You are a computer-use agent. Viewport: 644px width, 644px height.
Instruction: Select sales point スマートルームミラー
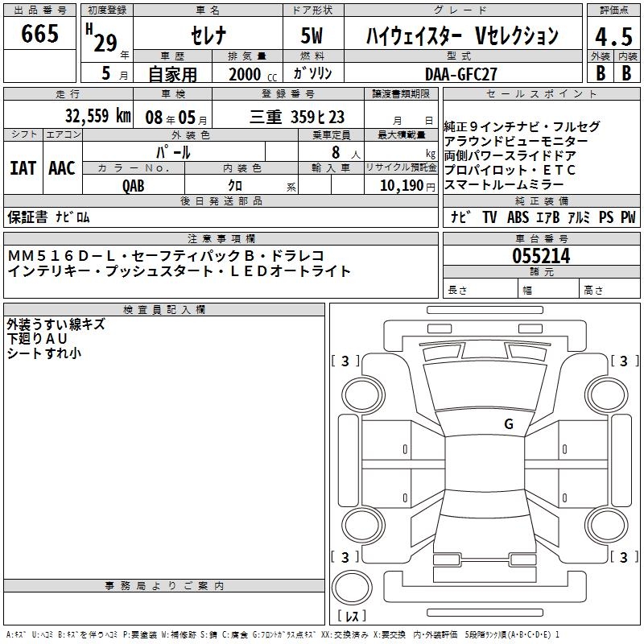pos(504,184)
